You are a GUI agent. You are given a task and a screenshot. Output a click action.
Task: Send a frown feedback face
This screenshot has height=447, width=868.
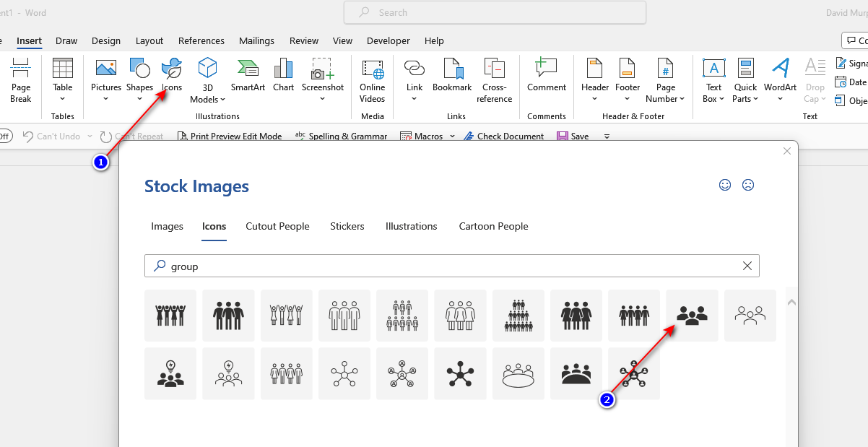click(x=748, y=185)
